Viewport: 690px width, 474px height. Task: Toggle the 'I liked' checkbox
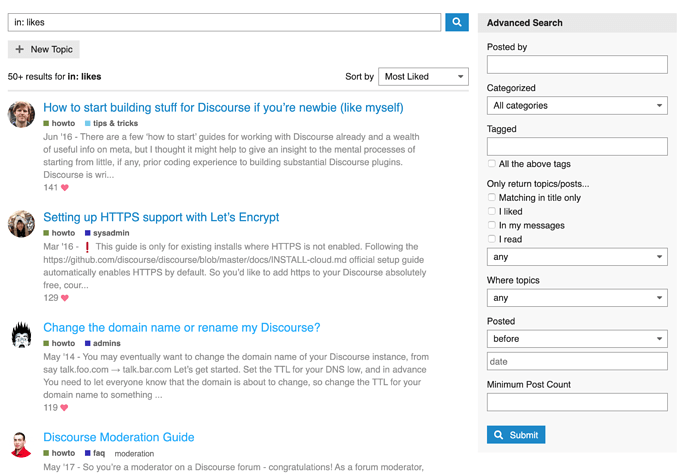click(x=492, y=211)
